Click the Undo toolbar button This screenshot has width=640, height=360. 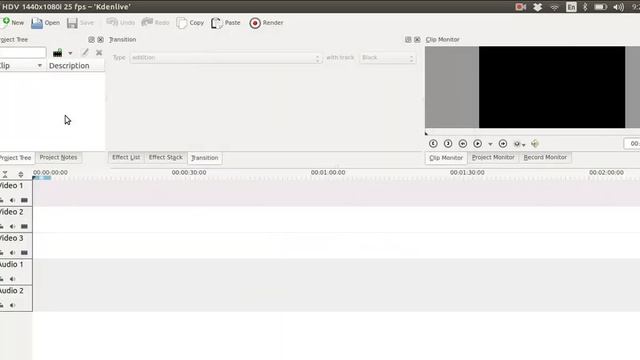click(120, 22)
